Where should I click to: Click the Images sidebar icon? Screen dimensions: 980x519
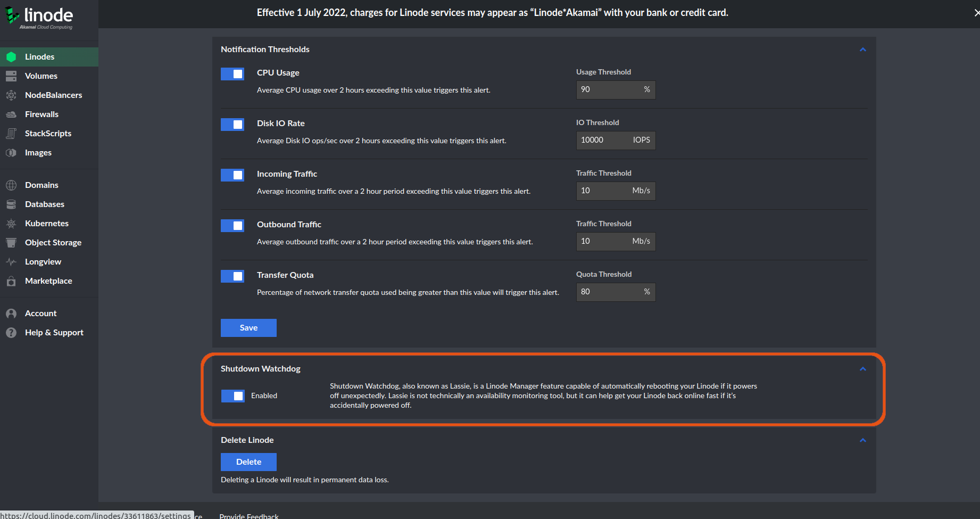[11, 153]
